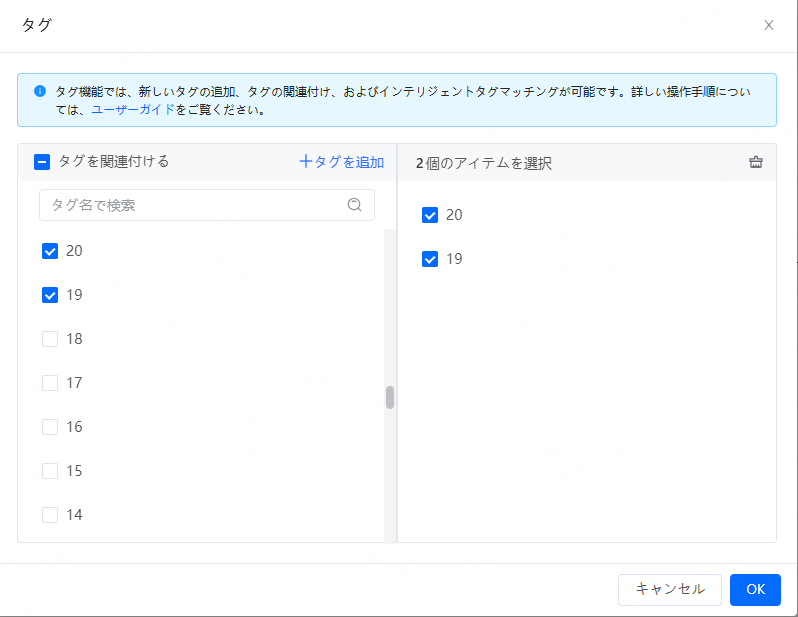798x617 pixels.
Task: Toggle the タグを関連付ける select-all checkbox
Action: coord(42,162)
